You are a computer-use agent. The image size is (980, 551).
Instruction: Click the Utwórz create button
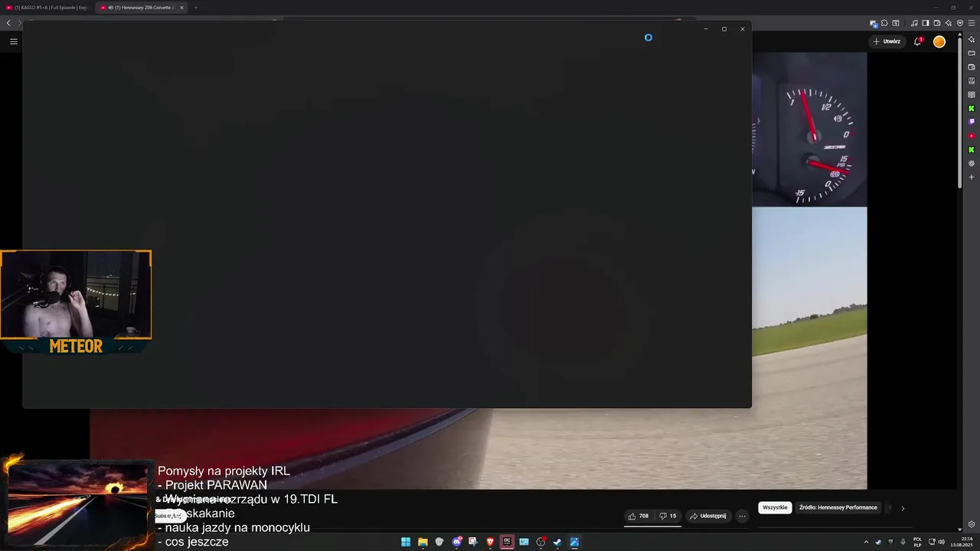coord(887,41)
